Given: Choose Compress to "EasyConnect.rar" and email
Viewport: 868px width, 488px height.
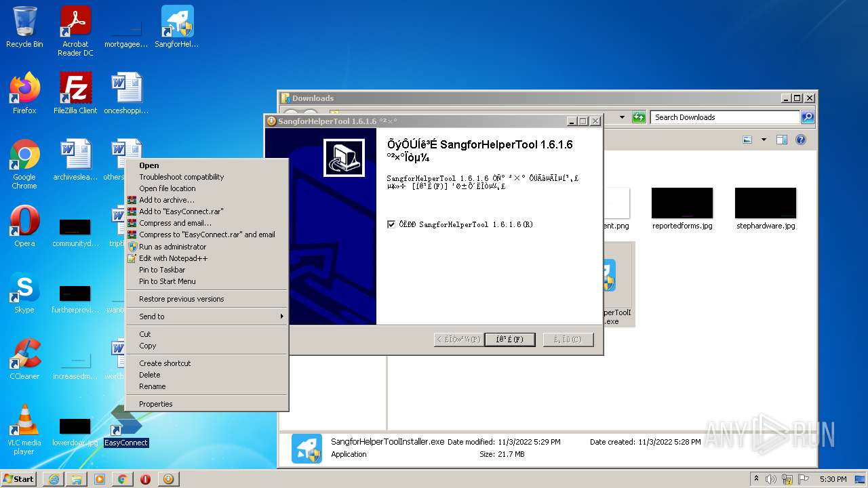Looking at the screenshot, I should [x=207, y=235].
